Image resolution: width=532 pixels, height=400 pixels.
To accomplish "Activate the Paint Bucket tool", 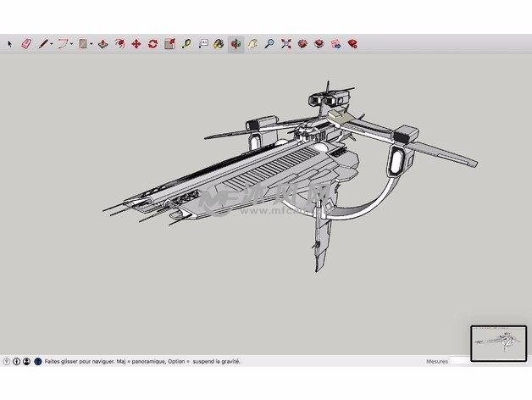I will point(219,43).
